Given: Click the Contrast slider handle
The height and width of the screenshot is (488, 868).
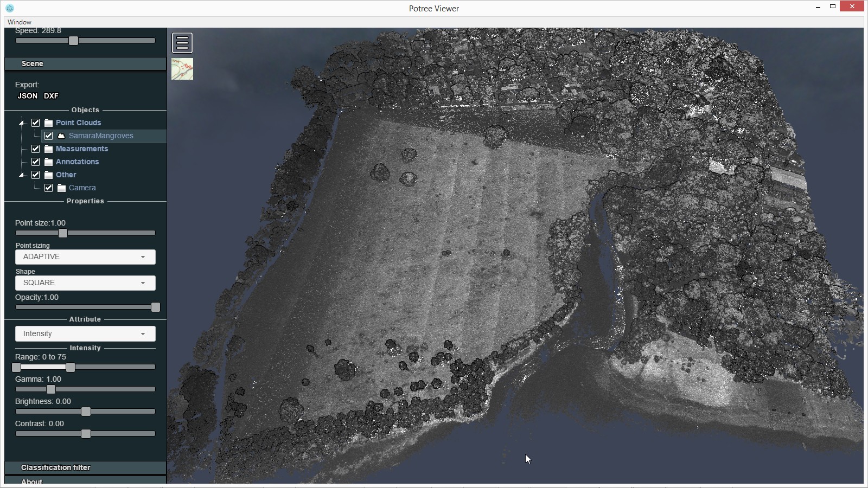Looking at the screenshot, I should point(86,434).
